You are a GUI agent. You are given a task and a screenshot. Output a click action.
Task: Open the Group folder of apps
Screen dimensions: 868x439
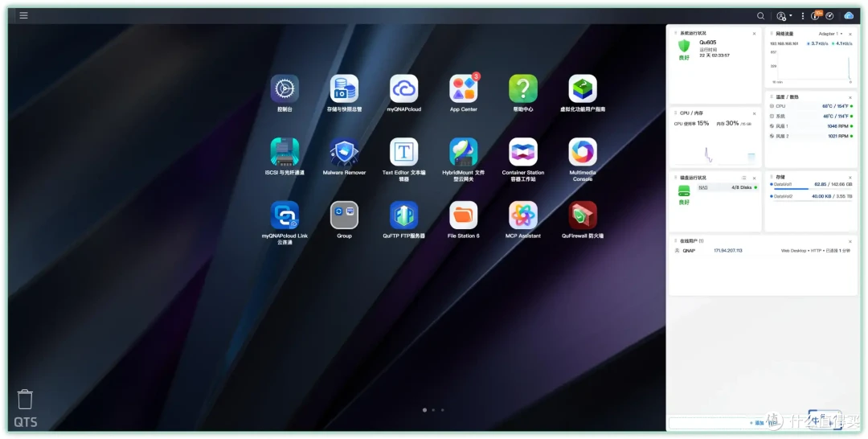click(x=344, y=215)
